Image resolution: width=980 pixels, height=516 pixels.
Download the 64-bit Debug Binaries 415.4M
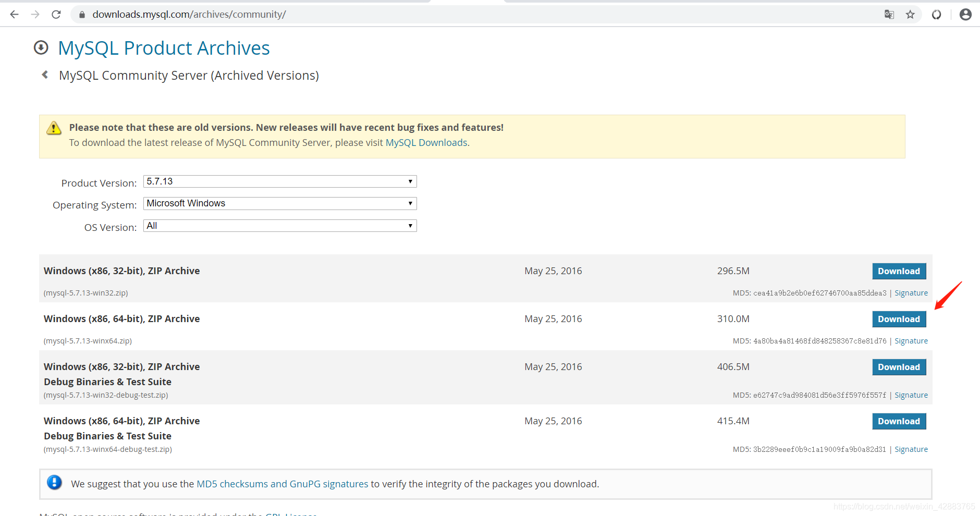(x=899, y=421)
